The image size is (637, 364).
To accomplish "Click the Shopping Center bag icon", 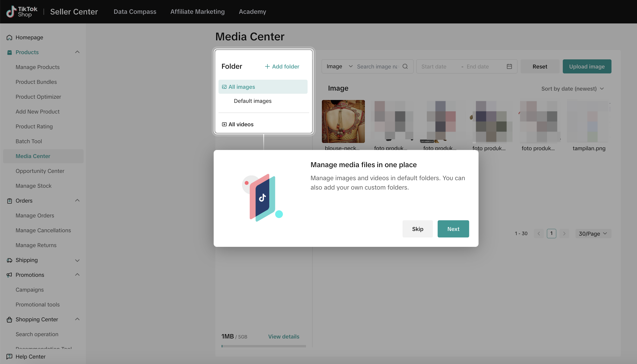I will (9, 319).
